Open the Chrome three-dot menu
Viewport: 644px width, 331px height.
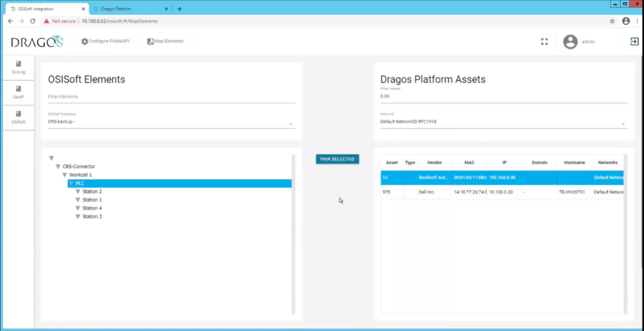(x=637, y=21)
